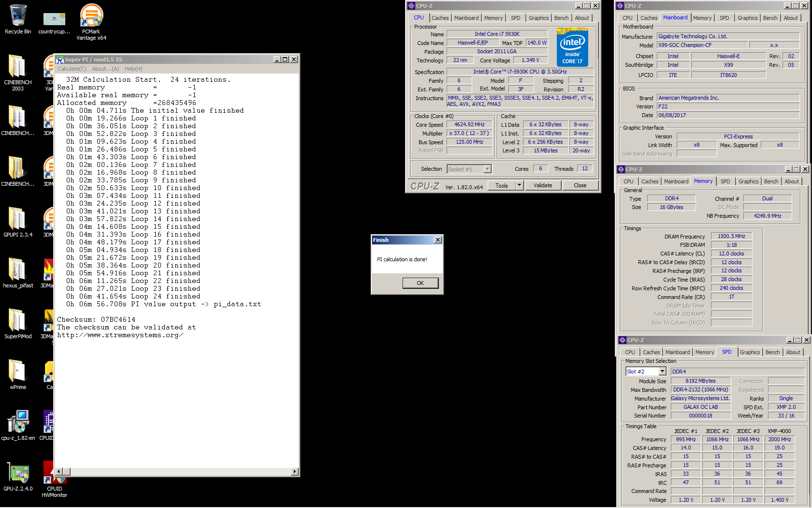Image resolution: width=812 pixels, height=508 pixels.
Task: Click the NB Frequency 4249.9 MHz value
Action: pos(767,216)
